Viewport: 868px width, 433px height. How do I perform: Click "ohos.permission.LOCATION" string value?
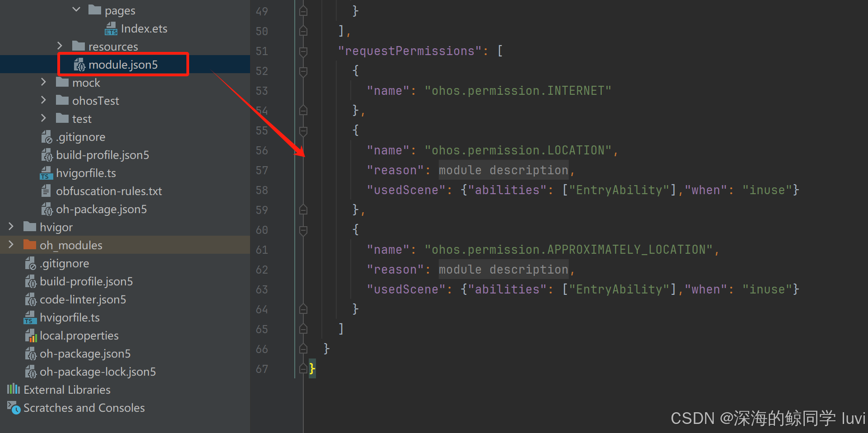point(518,150)
